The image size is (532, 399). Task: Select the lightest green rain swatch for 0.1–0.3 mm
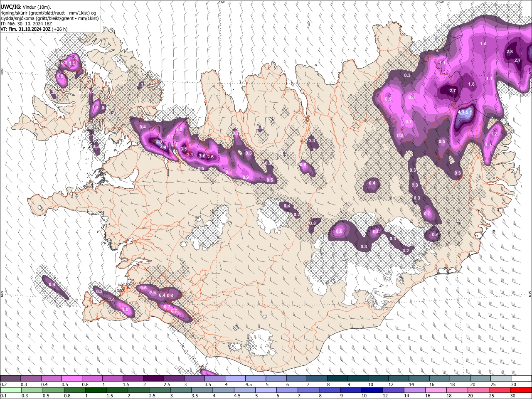tap(11, 390)
